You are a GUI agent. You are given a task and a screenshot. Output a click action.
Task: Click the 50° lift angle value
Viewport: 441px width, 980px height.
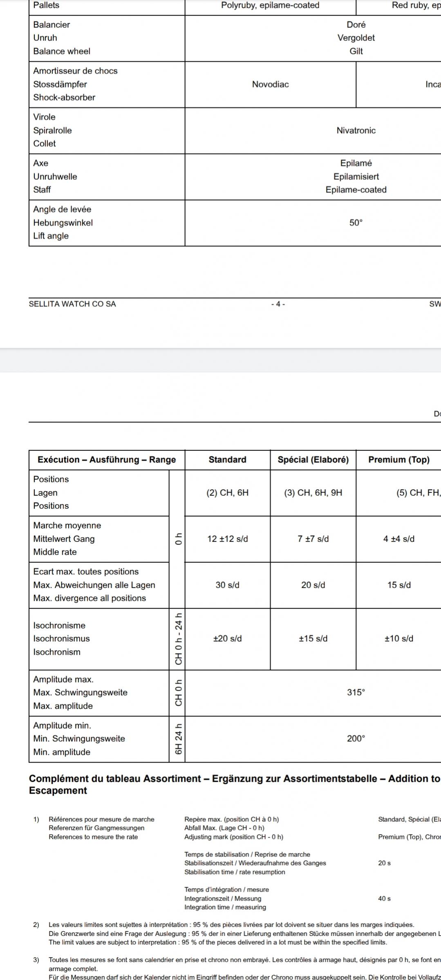(356, 223)
